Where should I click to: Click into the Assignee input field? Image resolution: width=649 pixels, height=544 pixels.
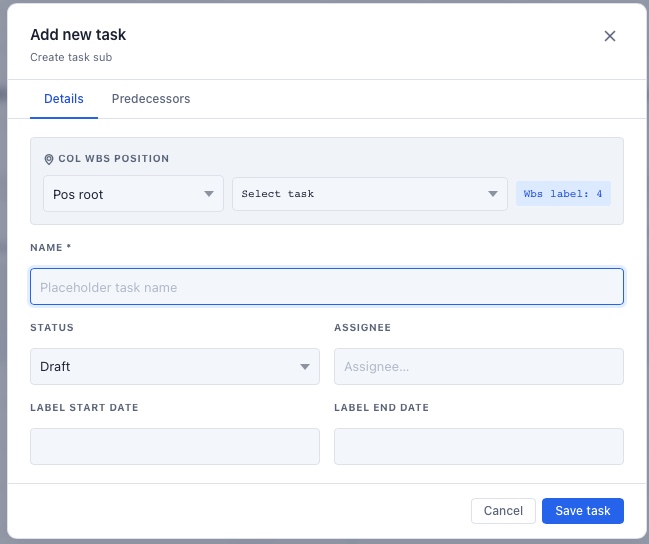478,367
